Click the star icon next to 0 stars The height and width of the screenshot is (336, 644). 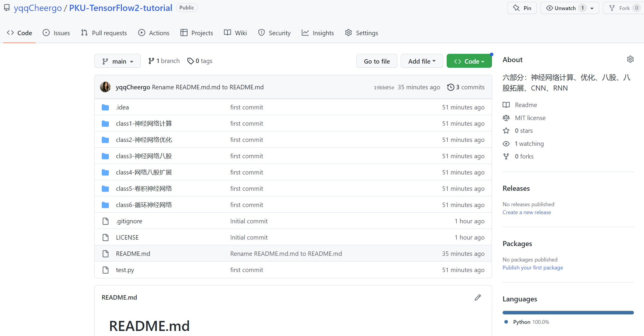pos(506,131)
